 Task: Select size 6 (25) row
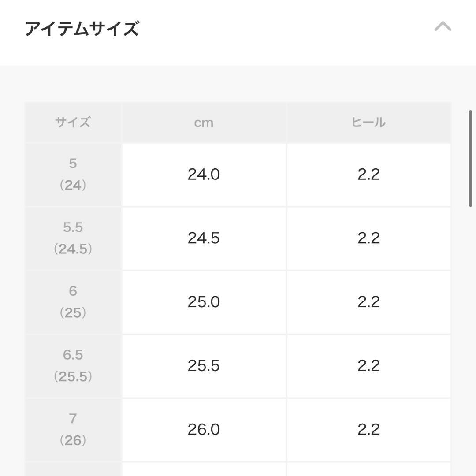(x=73, y=301)
